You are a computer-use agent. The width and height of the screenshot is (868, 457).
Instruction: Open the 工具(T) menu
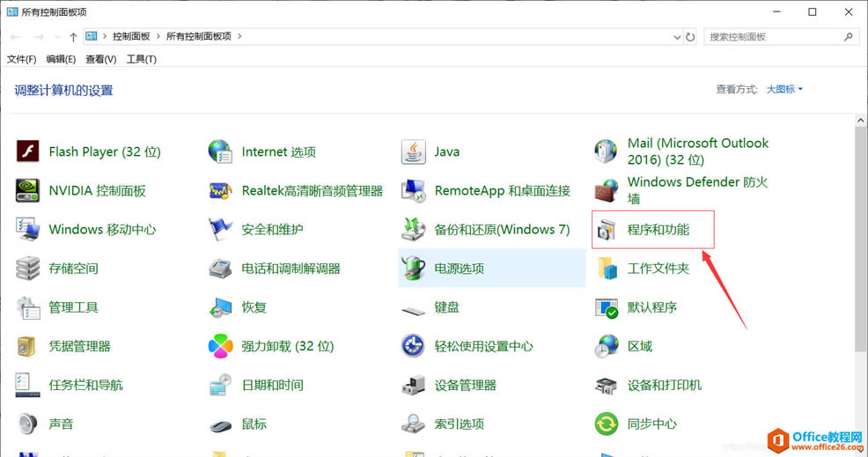pyautogui.click(x=141, y=59)
